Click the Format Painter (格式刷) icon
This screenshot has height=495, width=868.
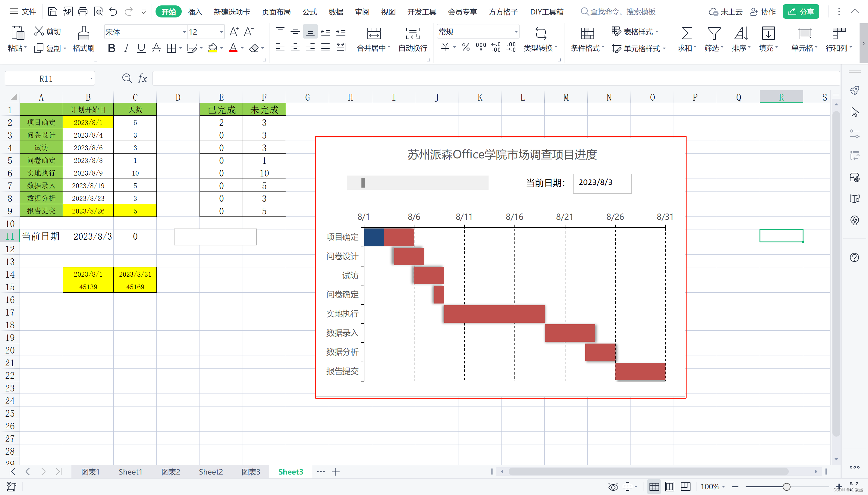(x=83, y=34)
